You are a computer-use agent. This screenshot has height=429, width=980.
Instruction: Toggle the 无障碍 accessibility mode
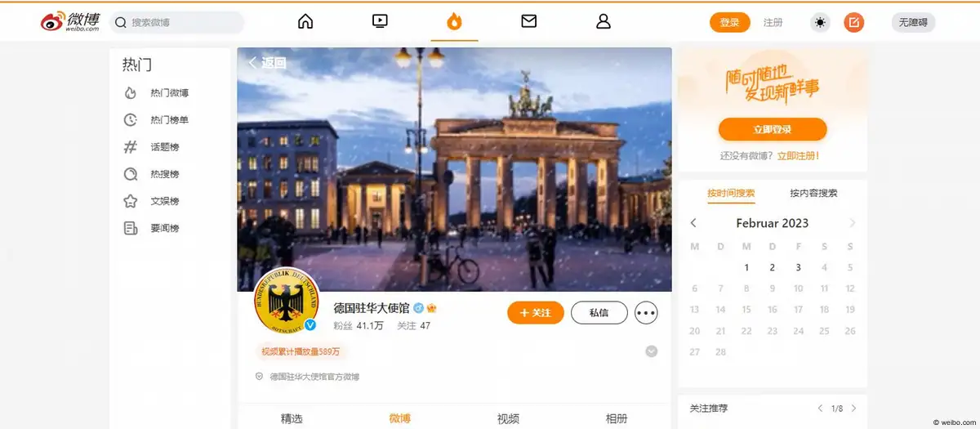pos(913,22)
